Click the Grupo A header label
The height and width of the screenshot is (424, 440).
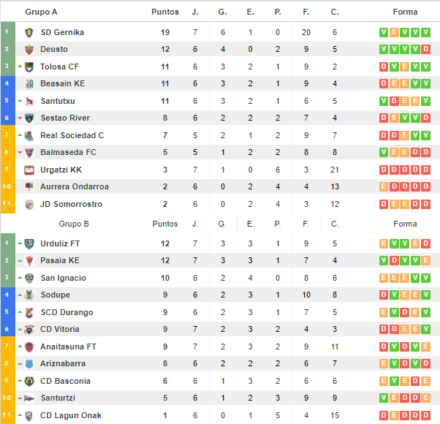pos(41,12)
